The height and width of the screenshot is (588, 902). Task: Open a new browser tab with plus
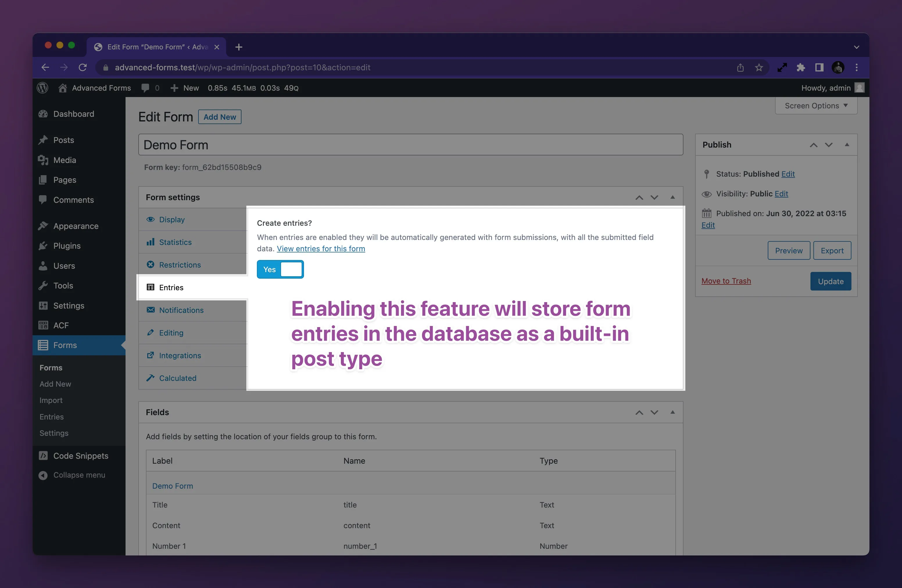click(x=239, y=47)
